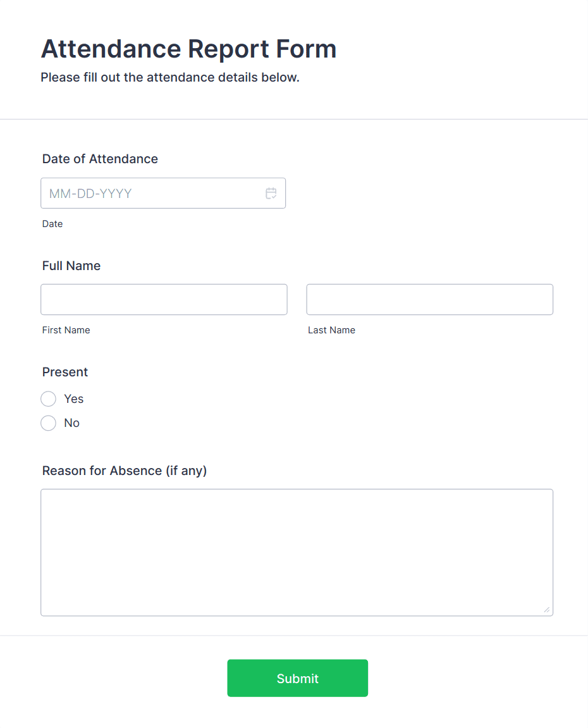
Task: Submit the attendance report
Action: click(x=297, y=677)
